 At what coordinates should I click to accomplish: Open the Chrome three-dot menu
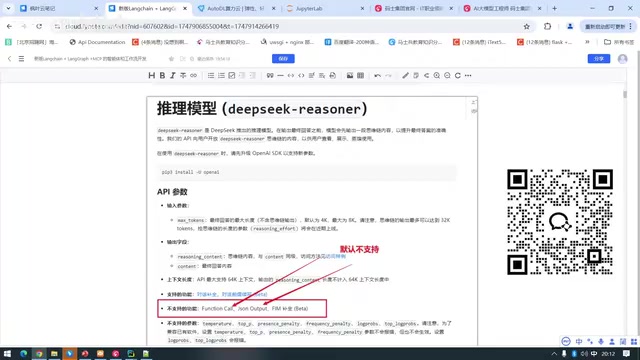coord(631,26)
